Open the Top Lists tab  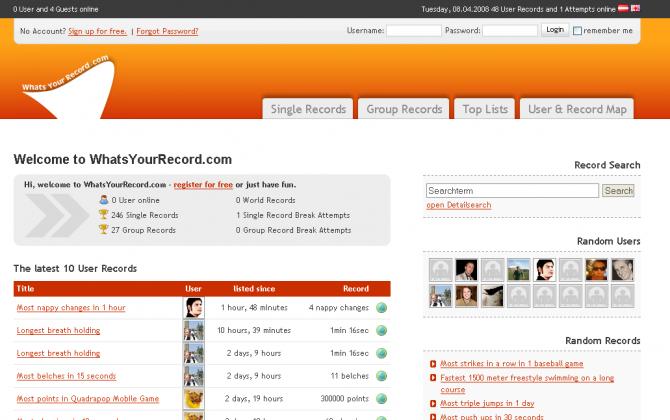click(x=485, y=109)
